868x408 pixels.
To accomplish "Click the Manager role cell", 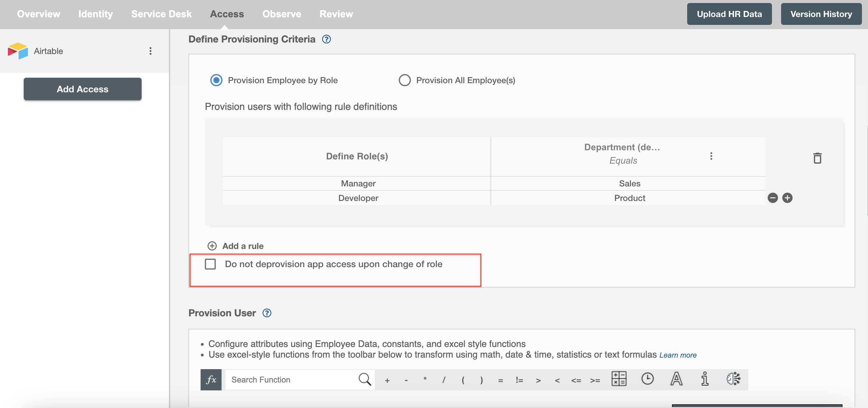I will [x=356, y=183].
